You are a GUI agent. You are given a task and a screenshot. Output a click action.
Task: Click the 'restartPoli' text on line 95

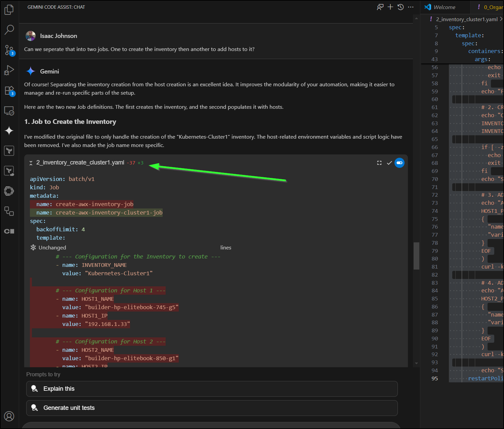(x=486, y=378)
